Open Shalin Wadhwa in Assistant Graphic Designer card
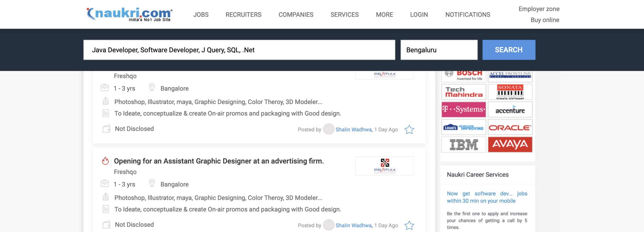The width and height of the screenshot is (644, 232). click(354, 226)
